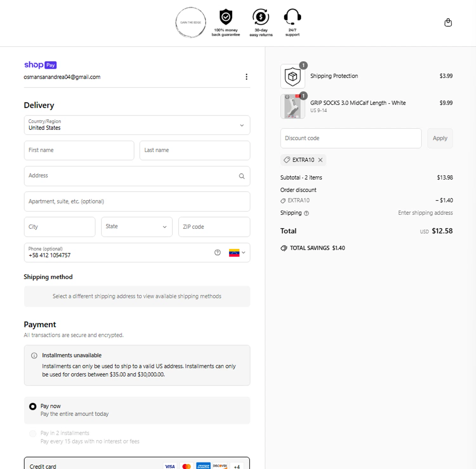Click the Discount code input field
This screenshot has width=476, height=469.
[x=351, y=138]
